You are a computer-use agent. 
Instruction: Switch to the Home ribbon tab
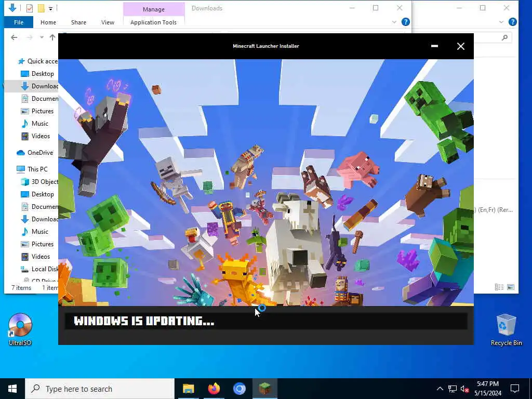(x=48, y=22)
